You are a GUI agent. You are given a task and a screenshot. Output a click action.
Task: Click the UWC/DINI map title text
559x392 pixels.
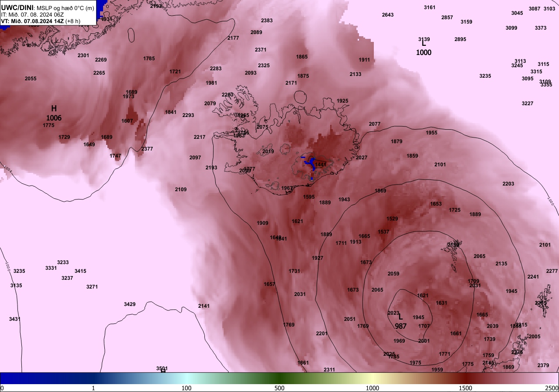[x=47, y=8]
